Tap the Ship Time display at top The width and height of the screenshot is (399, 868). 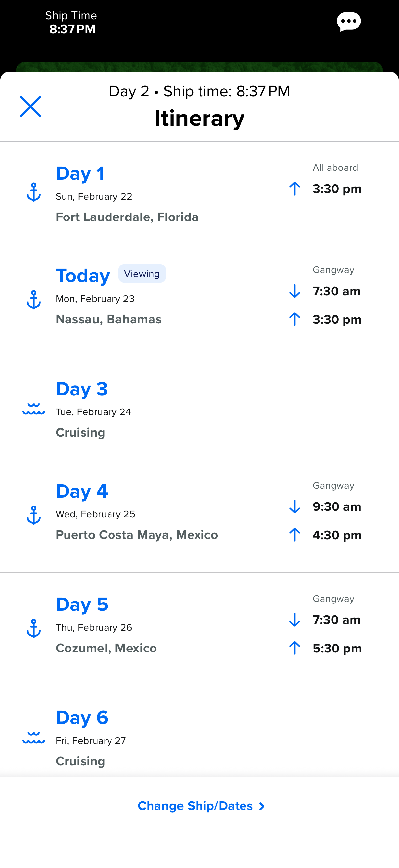click(x=71, y=23)
